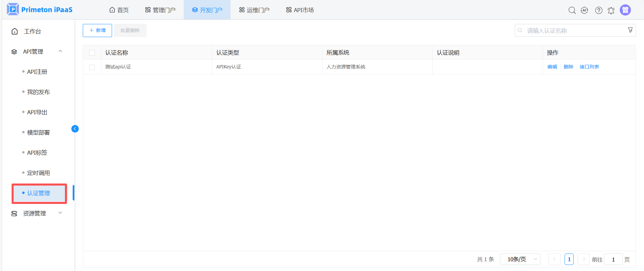This screenshot has width=644, height=271.
Task: Focus the 请输入认证名称 search field
Action: [x=572, y=31]
